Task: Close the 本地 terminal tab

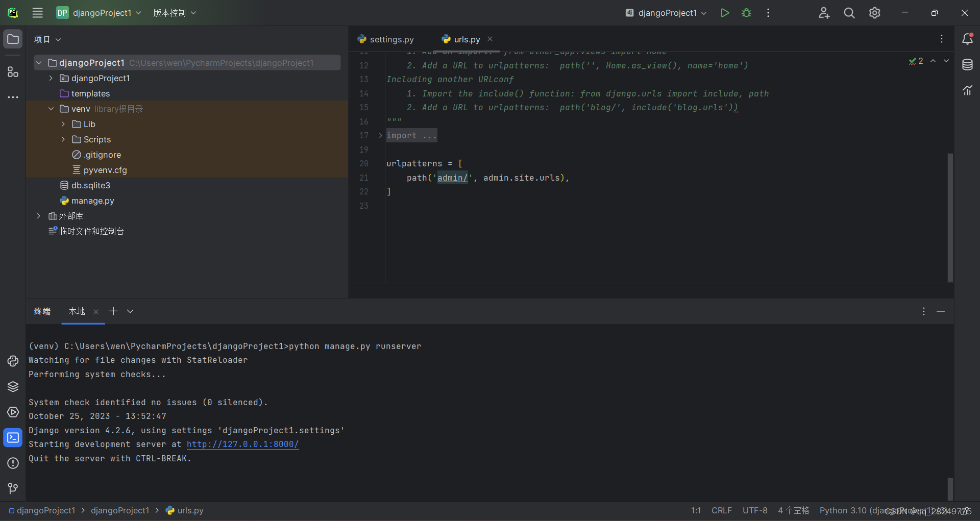Action: tap(96, 312)
